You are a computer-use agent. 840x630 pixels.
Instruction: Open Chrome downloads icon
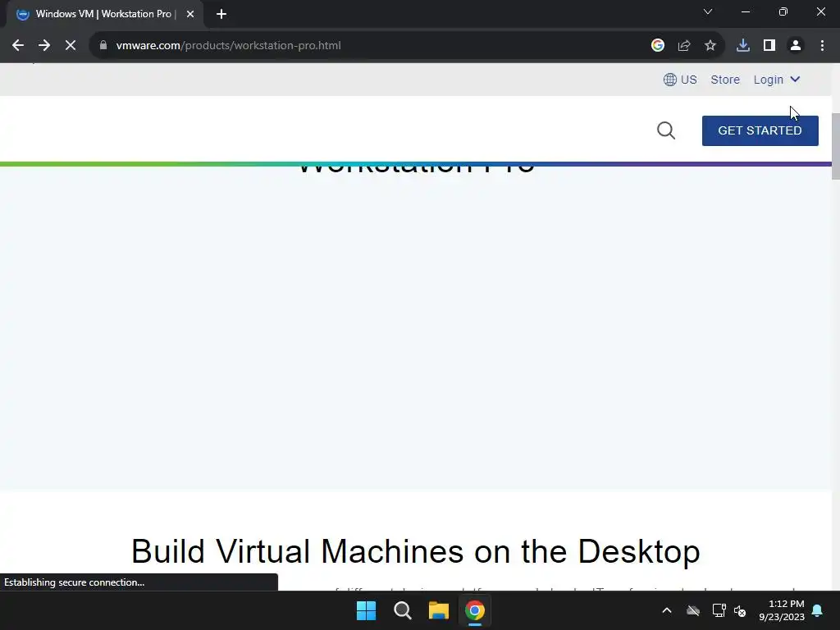tap(743, 46)
